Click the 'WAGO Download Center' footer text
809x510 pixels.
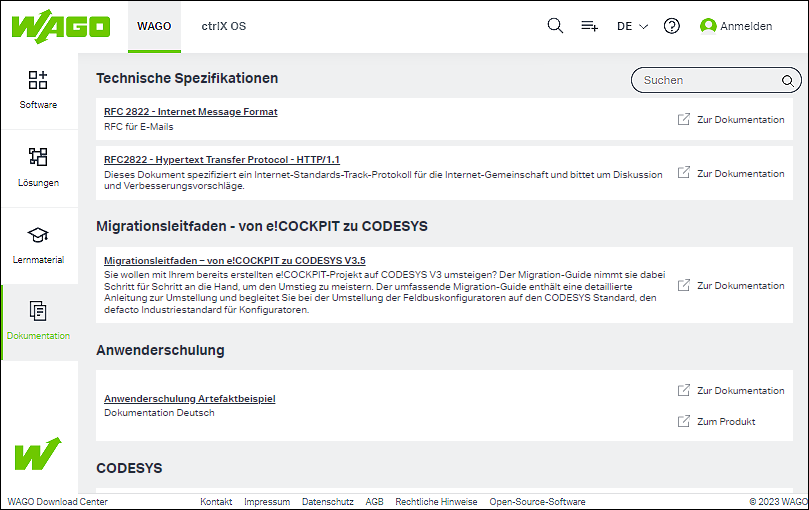[x=57, y=502]
